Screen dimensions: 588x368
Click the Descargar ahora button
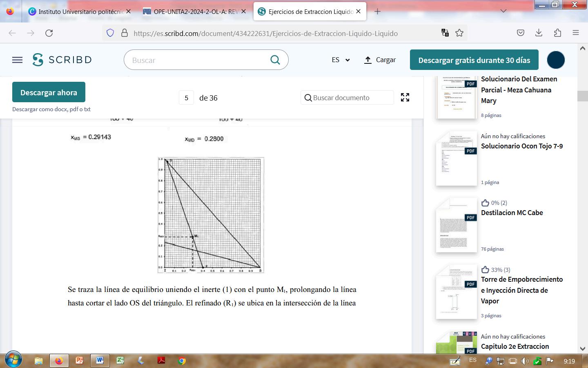49,92
